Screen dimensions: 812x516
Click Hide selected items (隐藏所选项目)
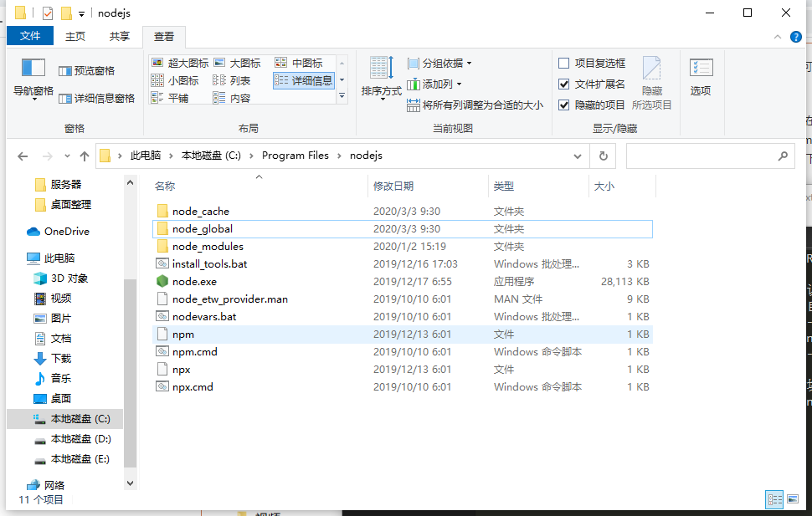tap(651, 83)
